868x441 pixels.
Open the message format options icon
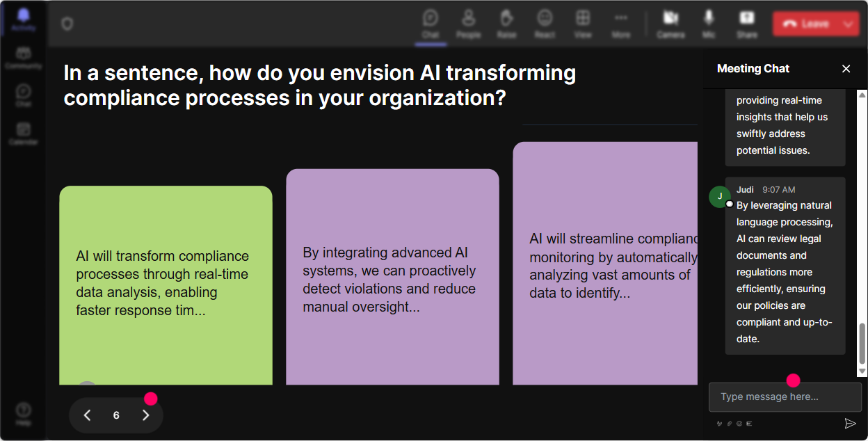click(x=720, y=423)
